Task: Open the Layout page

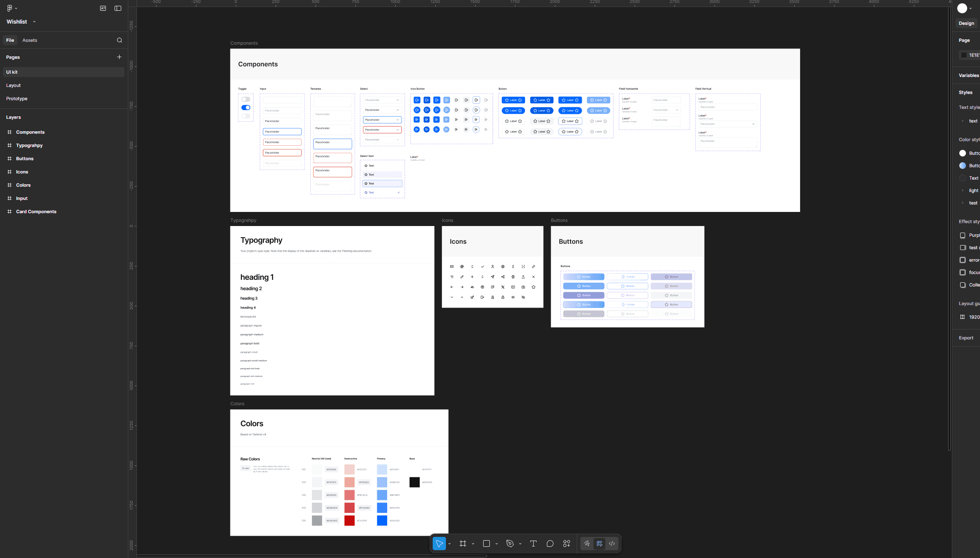Action: [13, 85]
